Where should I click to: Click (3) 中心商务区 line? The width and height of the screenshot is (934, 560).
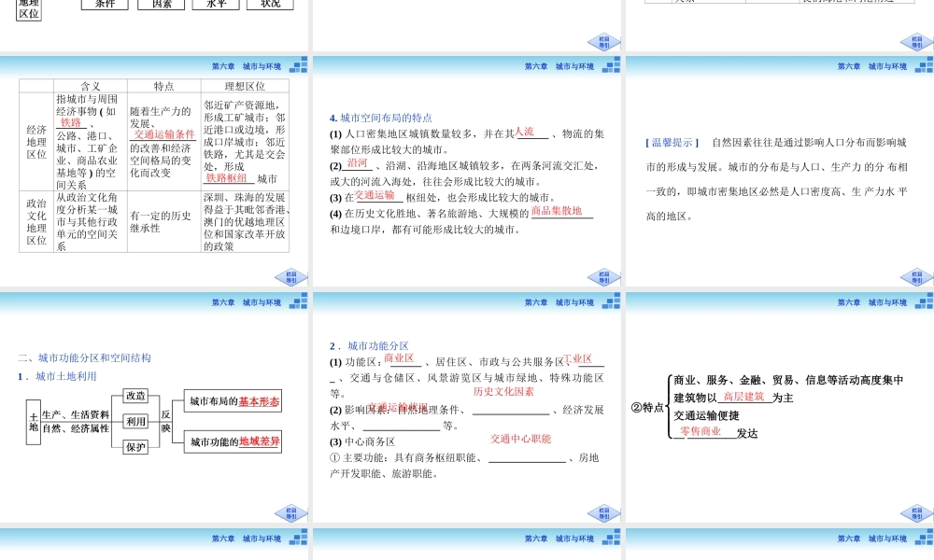362,441
